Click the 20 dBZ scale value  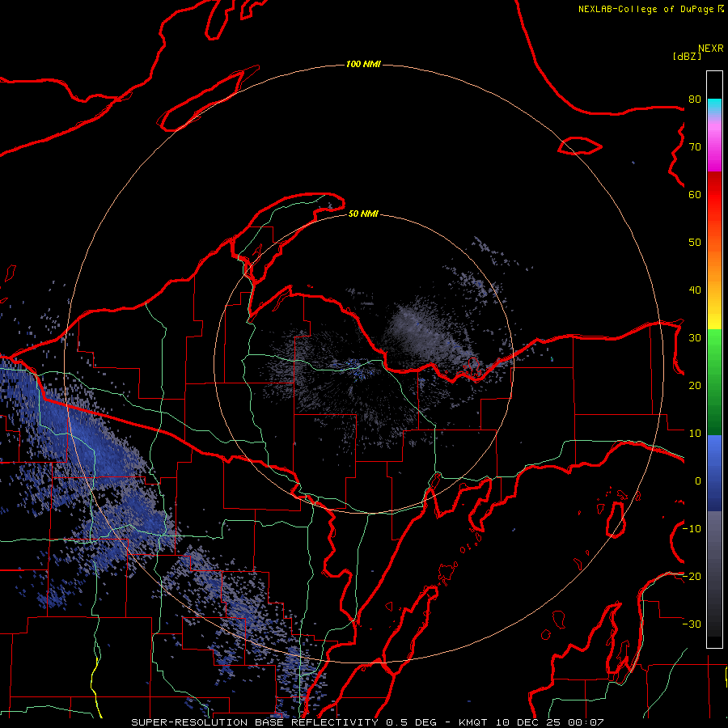pos(695,386)
